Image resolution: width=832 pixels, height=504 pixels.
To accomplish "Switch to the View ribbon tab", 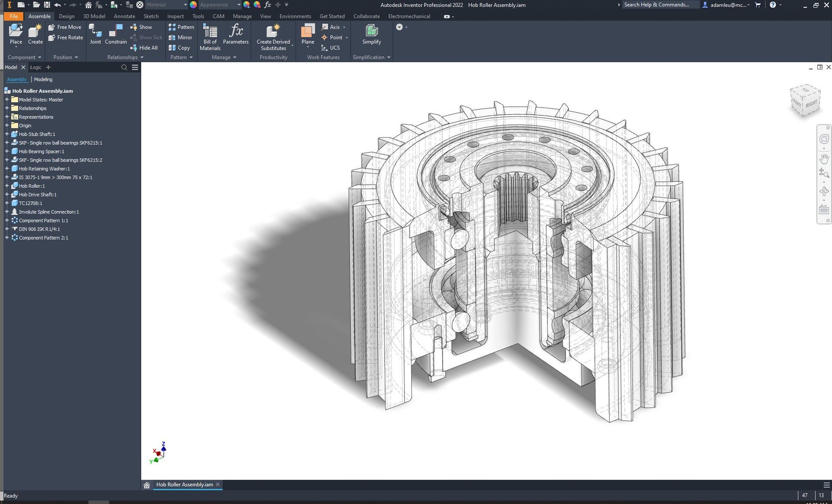I will coord(265,16).
